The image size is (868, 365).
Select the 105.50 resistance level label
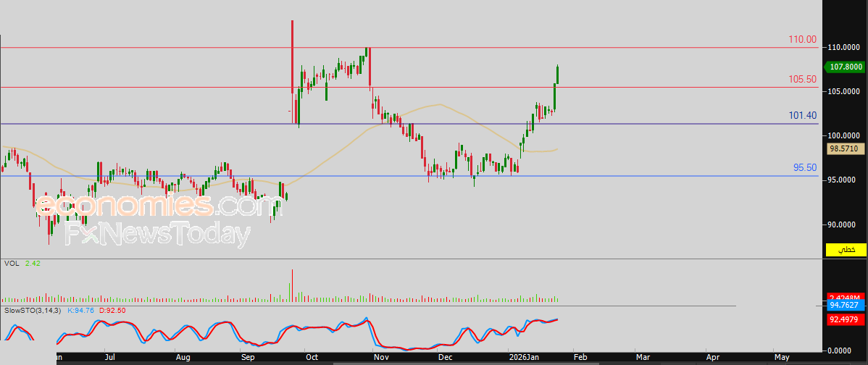[x=803, y=79]
